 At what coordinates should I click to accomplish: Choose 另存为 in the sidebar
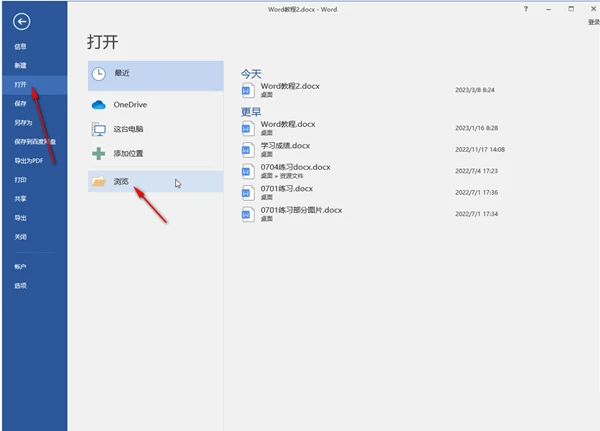[34, 122]
